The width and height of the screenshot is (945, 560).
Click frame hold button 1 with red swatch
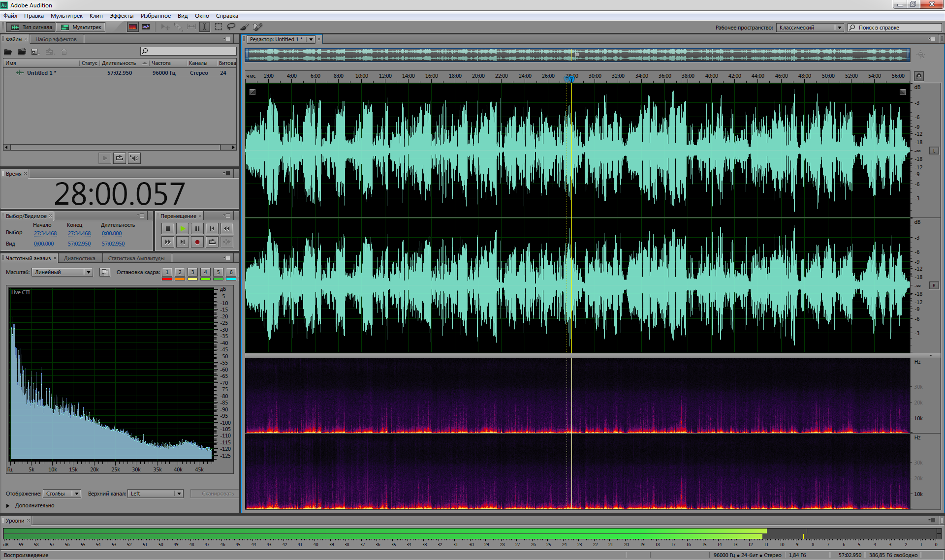click(x=167, y=272)
